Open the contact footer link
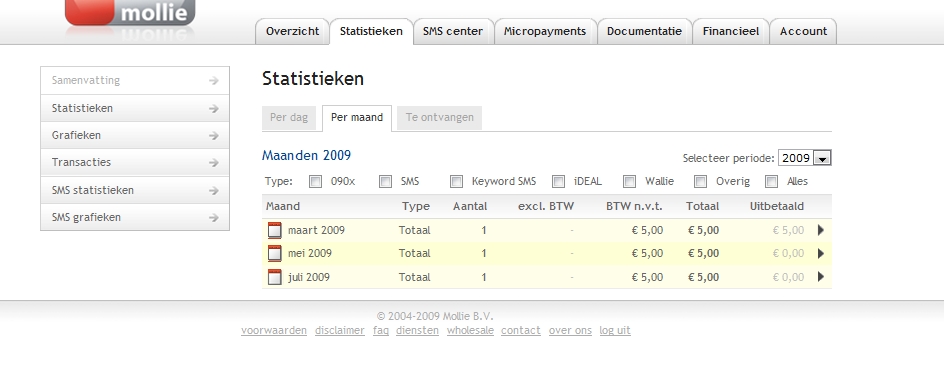The image size is (944, 379). [521, 330]
